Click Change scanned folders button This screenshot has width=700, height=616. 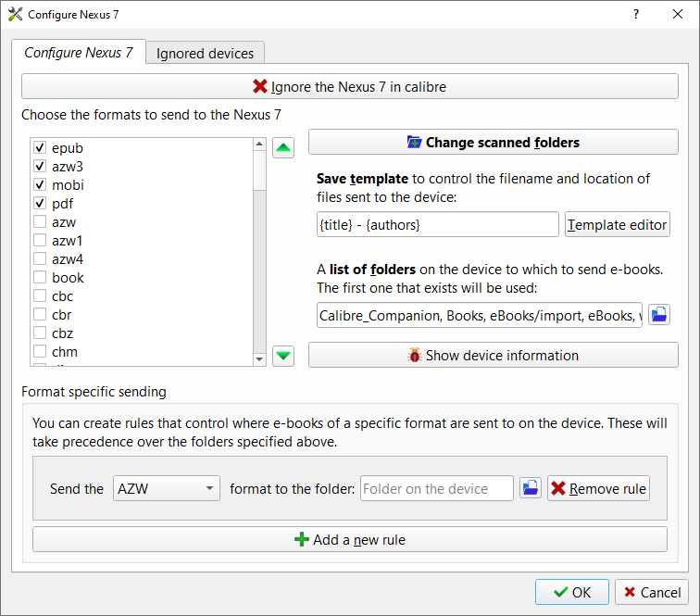point(494,142)
